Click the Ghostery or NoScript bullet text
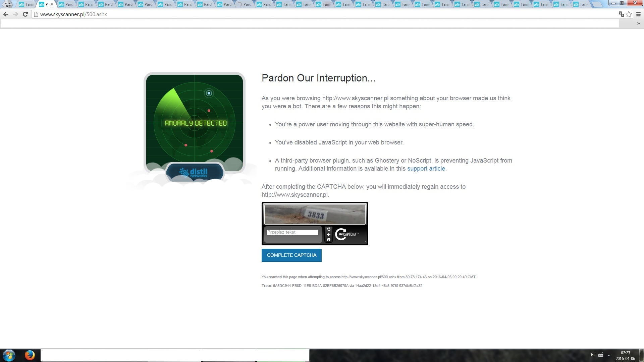The image size is (644, 362). pyautogui.click(x=393, y=165)
